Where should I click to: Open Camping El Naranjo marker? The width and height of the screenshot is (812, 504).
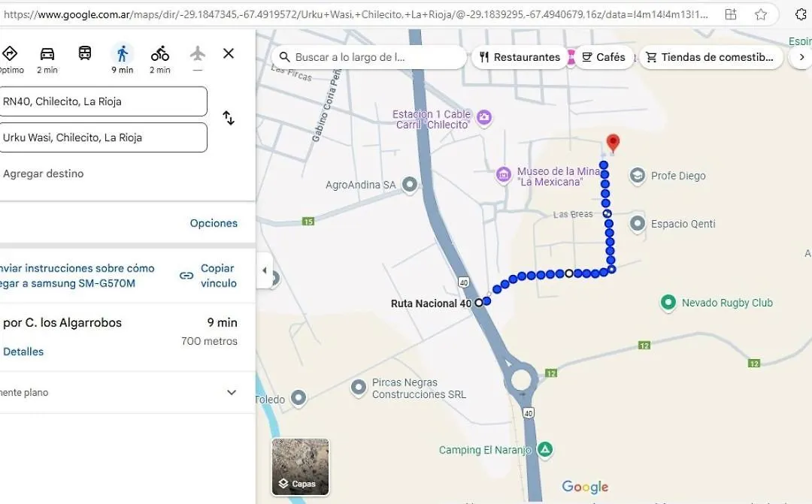click(544, 449)
